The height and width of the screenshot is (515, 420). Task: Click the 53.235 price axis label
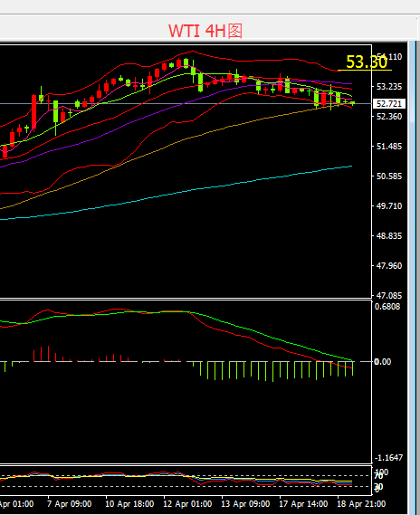tap(389, 87)
